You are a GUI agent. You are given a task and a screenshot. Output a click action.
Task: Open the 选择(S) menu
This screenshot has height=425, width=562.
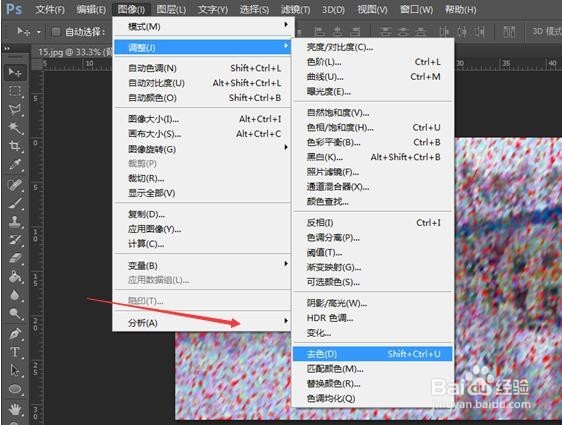254,9
